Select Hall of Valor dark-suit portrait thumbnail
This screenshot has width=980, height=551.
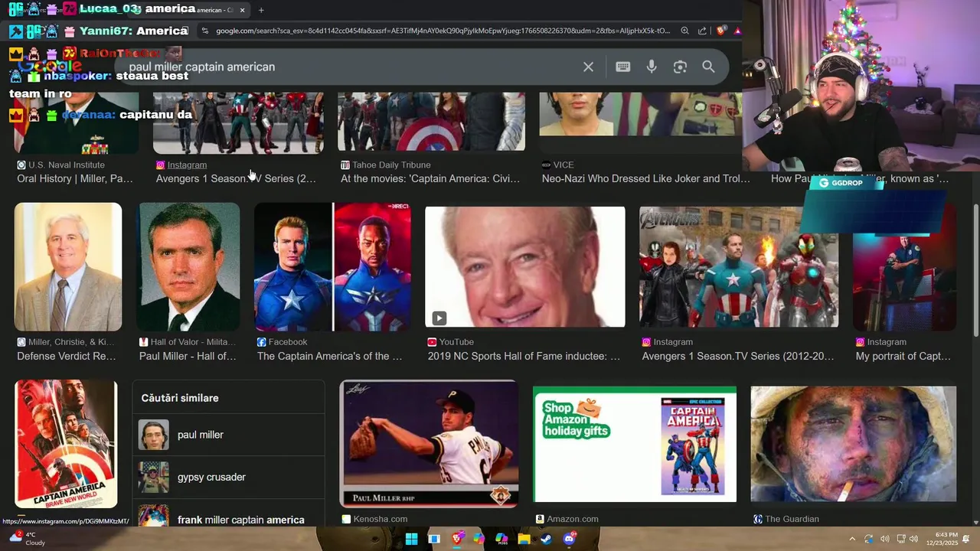click(188, 267)
